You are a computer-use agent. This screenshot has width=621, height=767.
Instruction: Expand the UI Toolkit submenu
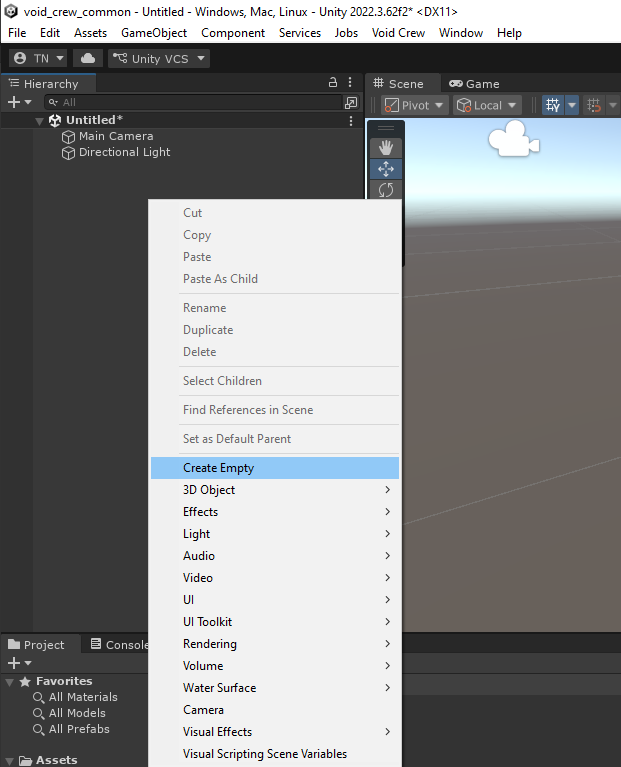coord(275,622)
